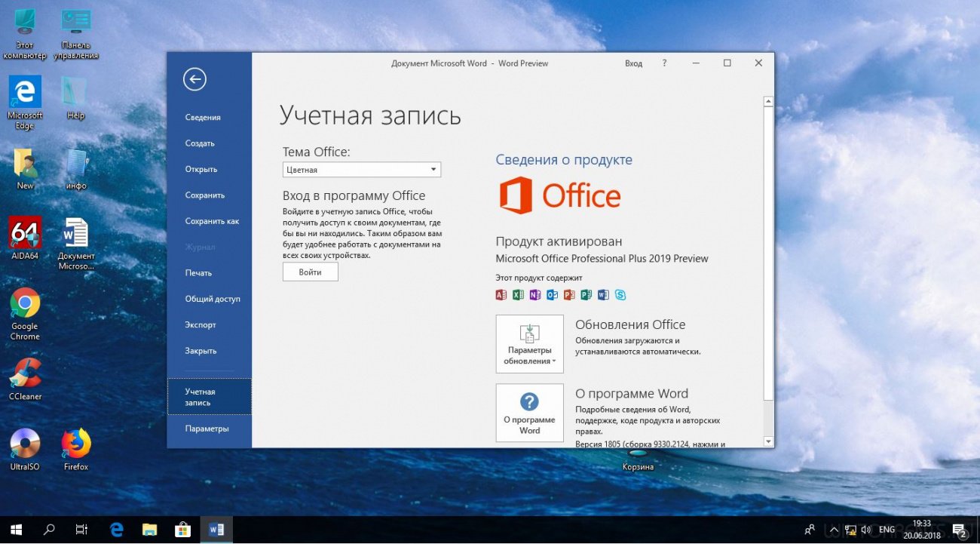980x544 pixels.
Task: Select the AIDA64 desktop shortcut
Action: (25, 238)
